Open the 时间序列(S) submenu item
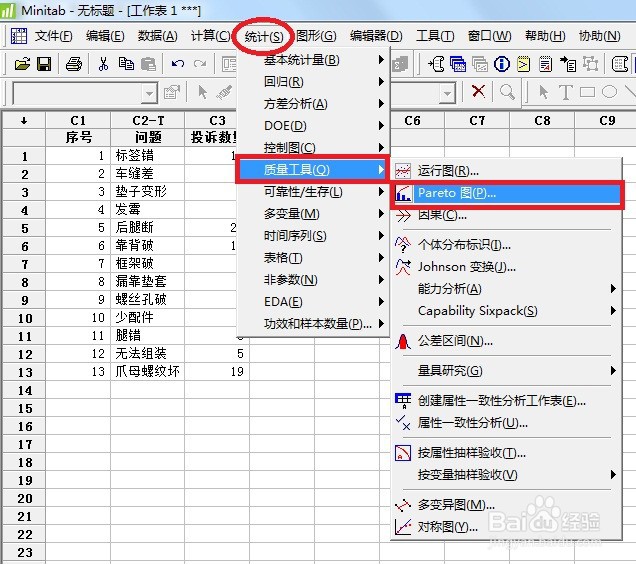This screenshot has width=636, height=564. coord(312,236)
